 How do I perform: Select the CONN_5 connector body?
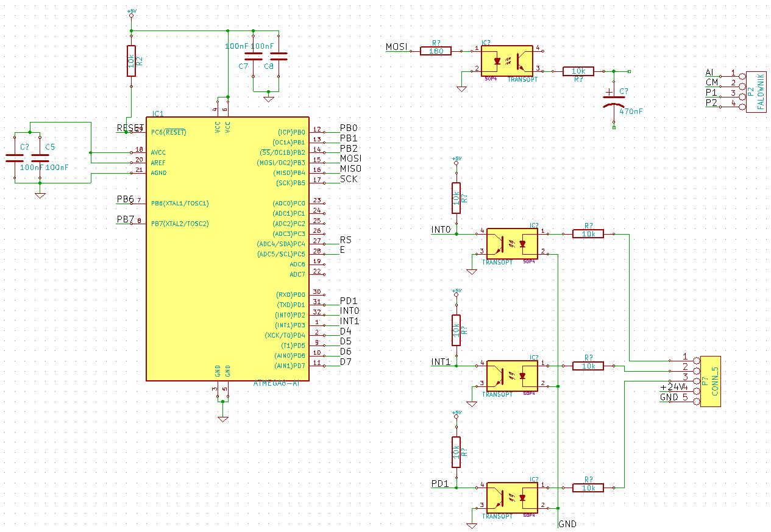point(711,382)
